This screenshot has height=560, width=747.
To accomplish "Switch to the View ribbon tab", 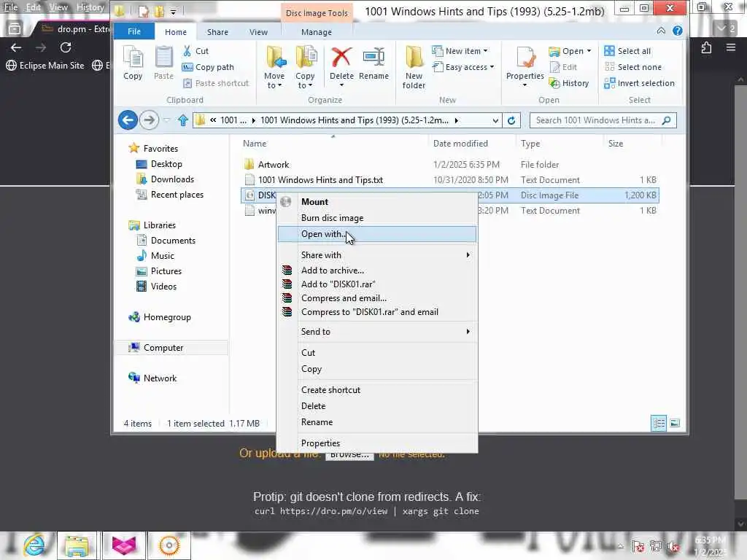I will (258, 32).
